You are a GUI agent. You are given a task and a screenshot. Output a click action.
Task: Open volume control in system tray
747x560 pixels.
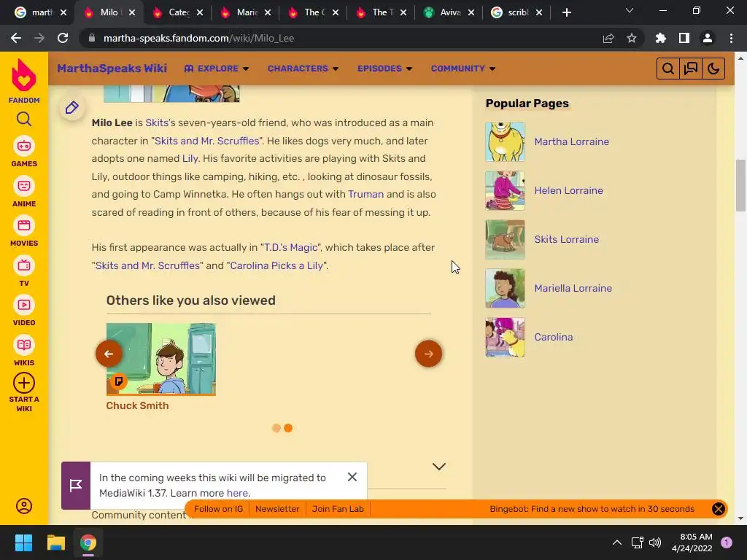(656, 542)
